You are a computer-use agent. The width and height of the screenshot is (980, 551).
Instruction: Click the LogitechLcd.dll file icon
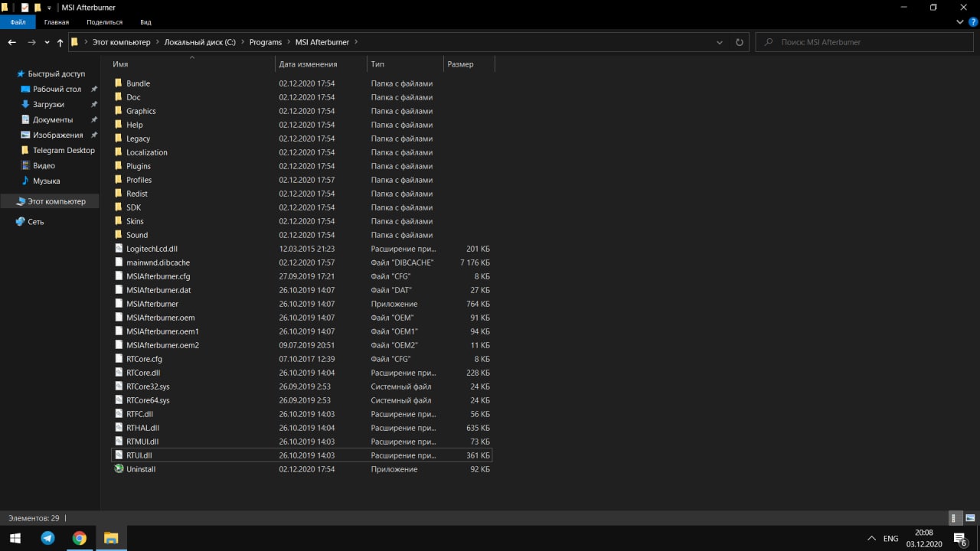coord(119,249)
